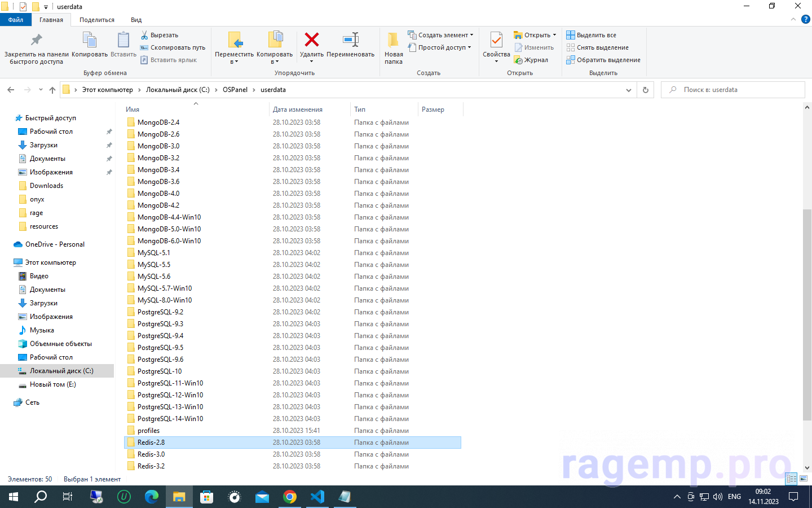Select the MySQL-8.0-Win10 folder

[x=165, y=300]
